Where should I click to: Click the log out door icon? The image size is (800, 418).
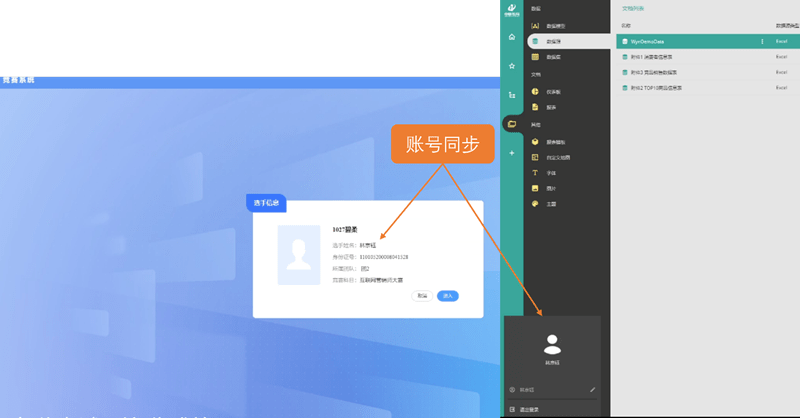pyautogui.click(x=512, y=409)
